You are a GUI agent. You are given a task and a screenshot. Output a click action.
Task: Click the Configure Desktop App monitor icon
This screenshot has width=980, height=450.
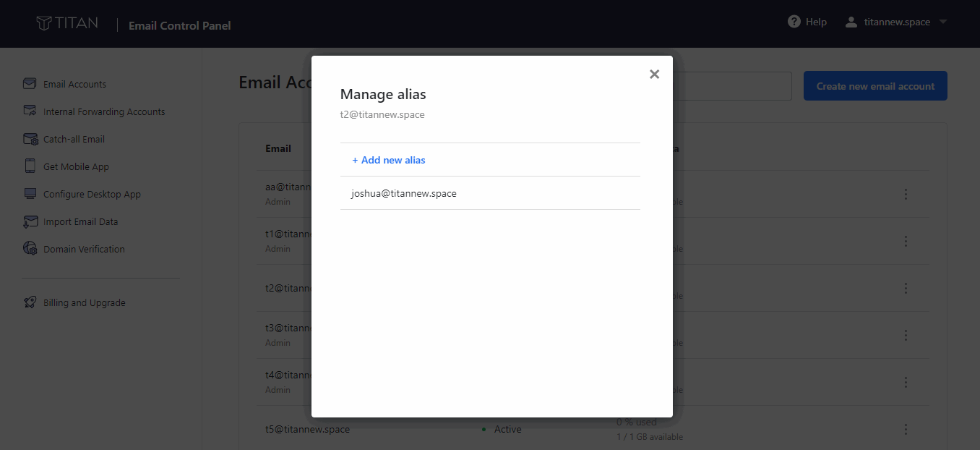(x=30, y=193)
